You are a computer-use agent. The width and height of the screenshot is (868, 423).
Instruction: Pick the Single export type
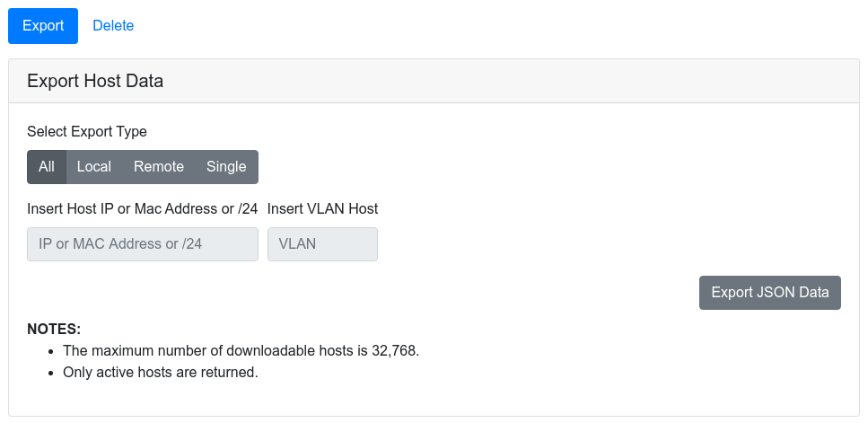226,167
